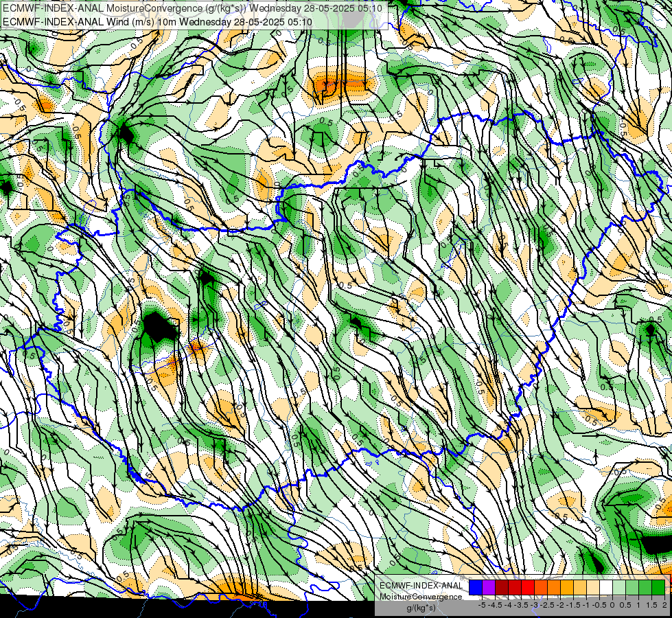Viewport: 672px width, 618px height.
Task: Select the legend swatch between 0 and 0.5
Action: click(619, 587)
